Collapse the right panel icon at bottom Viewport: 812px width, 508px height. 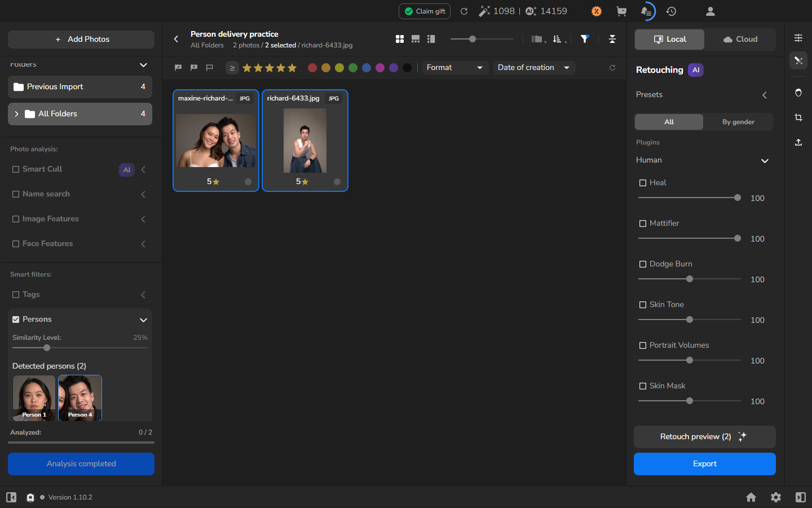(801, 497)
